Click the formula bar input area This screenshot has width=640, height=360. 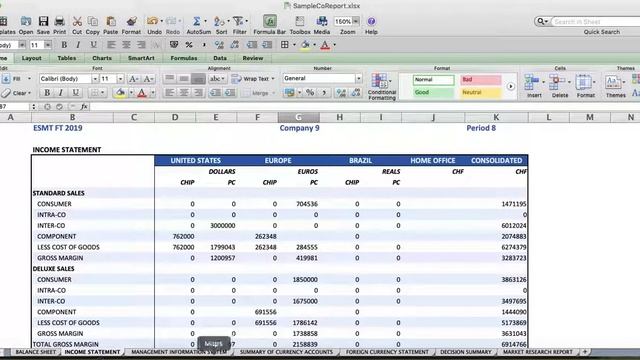coord(364,107)
